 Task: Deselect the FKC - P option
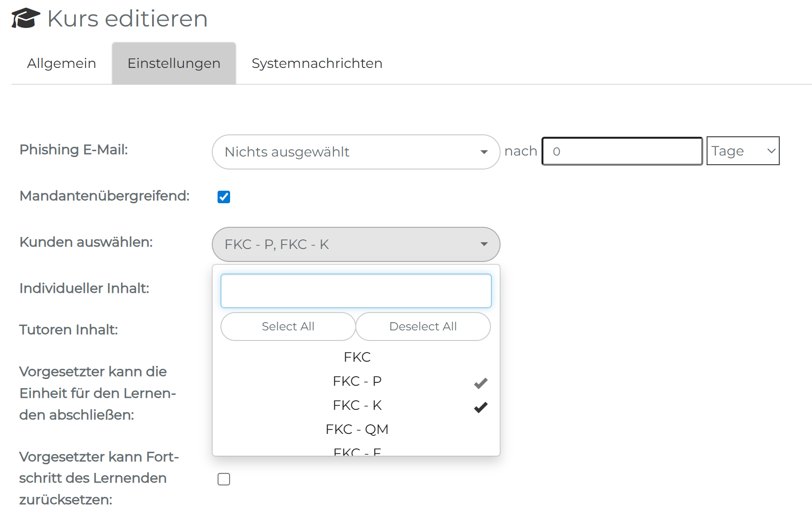point(357,381)
